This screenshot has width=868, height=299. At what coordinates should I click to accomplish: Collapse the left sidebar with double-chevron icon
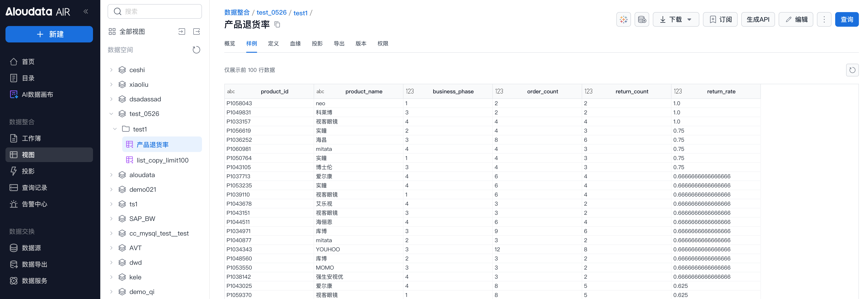click(86, 11)
